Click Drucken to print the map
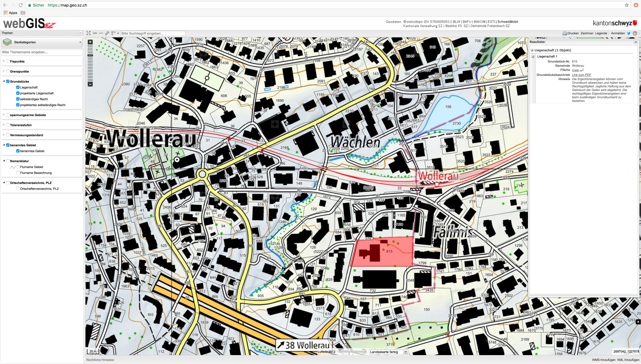Viewport: 641px width, 364px height. (571, 33)
